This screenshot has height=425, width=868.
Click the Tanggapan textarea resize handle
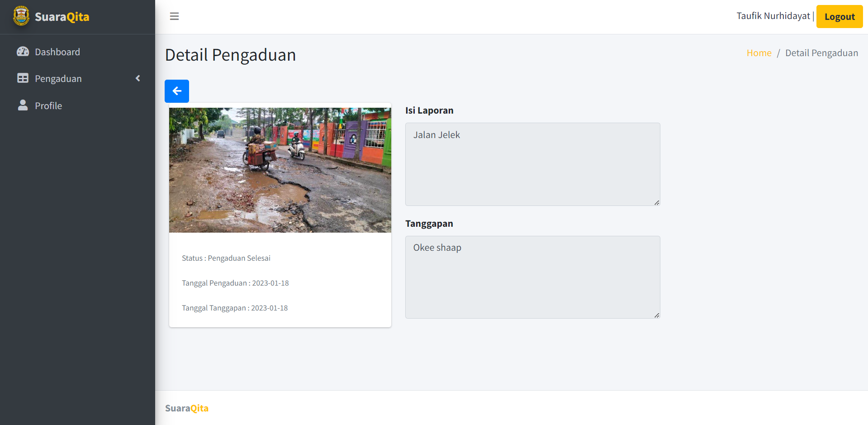(656, 315)
